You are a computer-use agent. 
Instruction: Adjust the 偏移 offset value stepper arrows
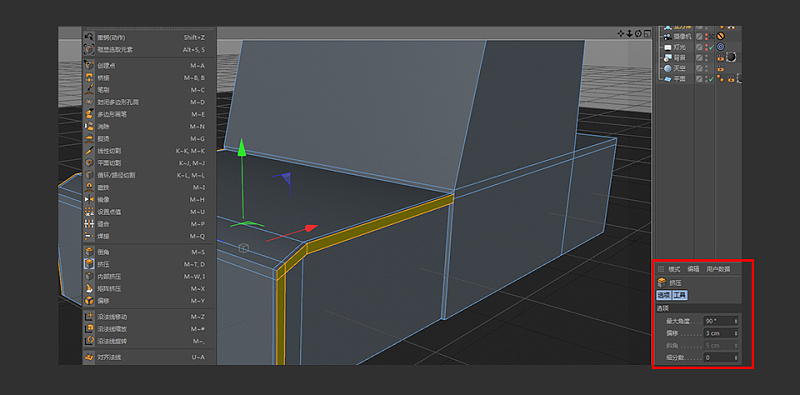736,333
